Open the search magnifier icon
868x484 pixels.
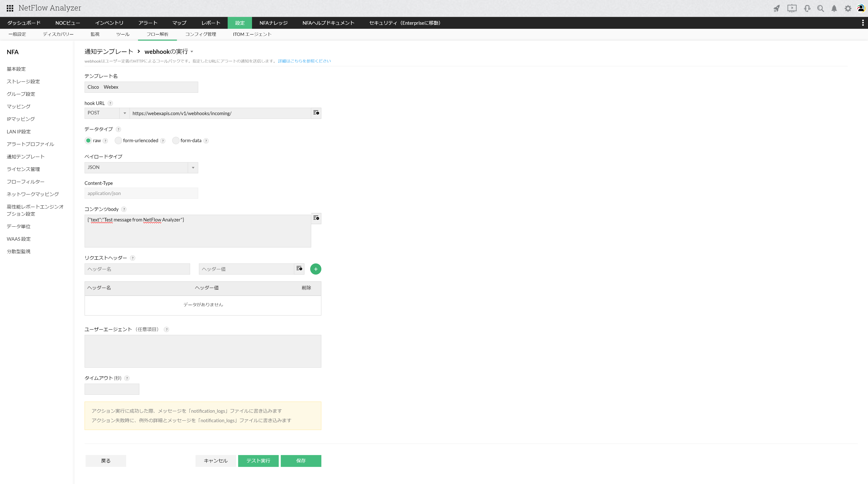coord(820,8)
